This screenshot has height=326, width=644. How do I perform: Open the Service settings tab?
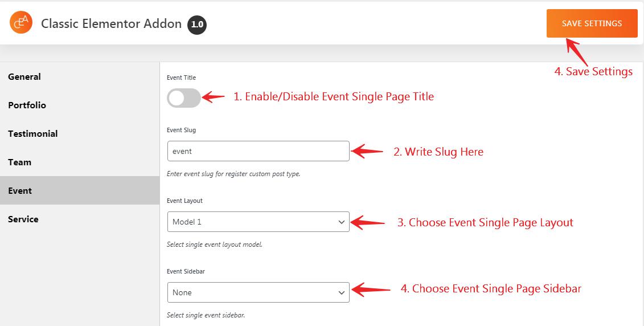[x=80, y=219]
